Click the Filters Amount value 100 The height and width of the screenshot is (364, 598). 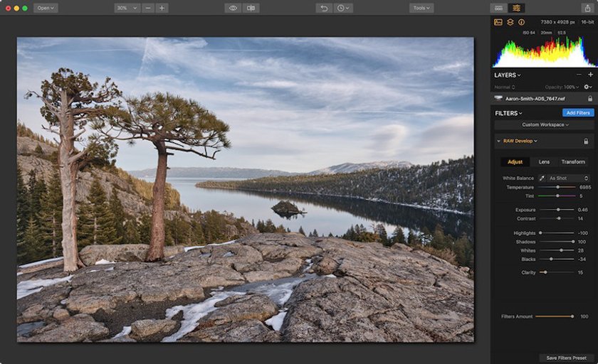pos(584,316)
